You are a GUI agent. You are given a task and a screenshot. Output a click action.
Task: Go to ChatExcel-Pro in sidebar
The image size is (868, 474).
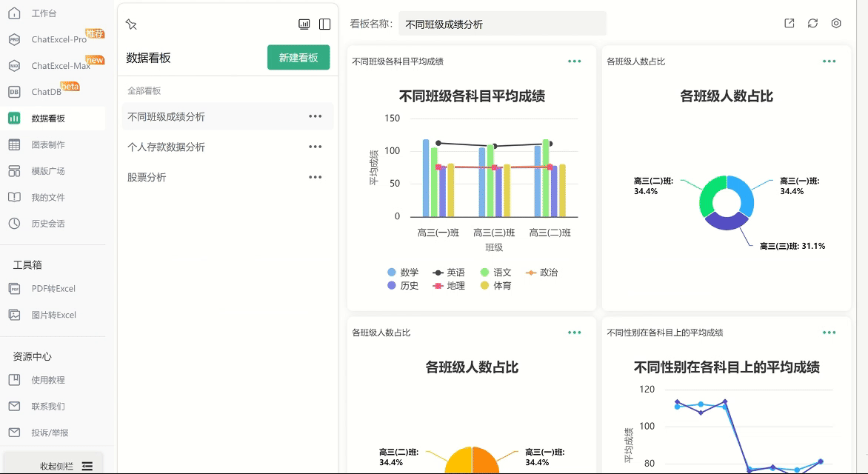58,39
